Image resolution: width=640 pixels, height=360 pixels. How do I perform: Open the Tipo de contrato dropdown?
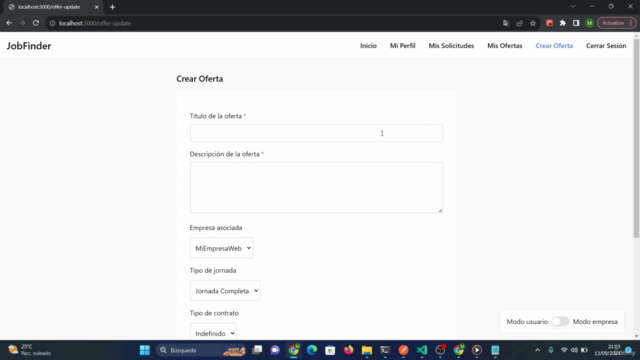pyautogui.click(x=213, y=333)
